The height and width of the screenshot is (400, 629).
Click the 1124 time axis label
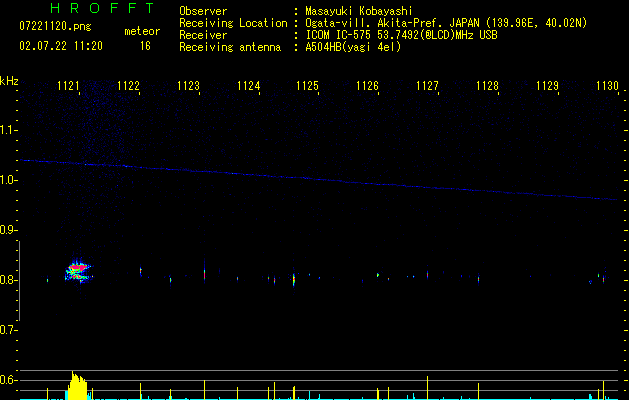click(248, 86)
